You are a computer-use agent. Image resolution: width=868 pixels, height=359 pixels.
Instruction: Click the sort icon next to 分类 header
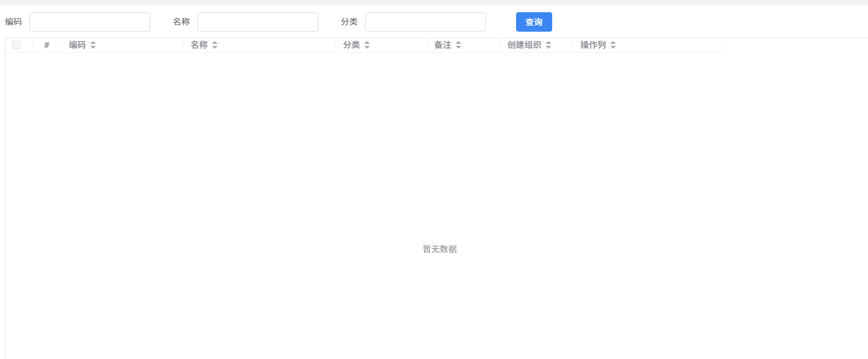[367, 45]
